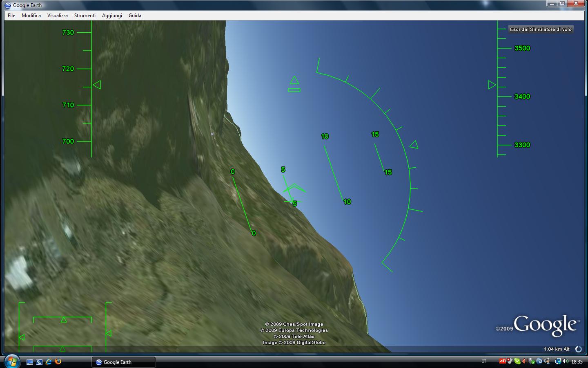Viewport: 588px width, 368px height.
Task: Click the altitude scale triangle pointer
Action: pyautogui.click(x=492, y=85)
